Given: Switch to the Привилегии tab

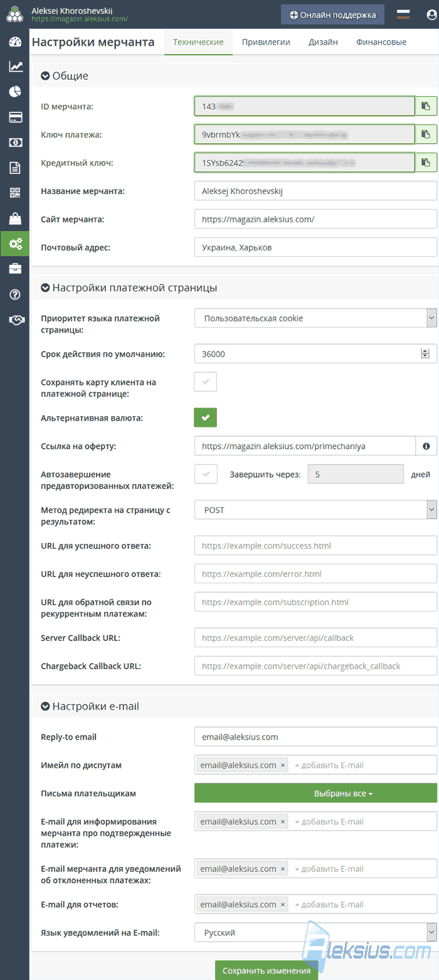Looking at the screenshot, I should (x=266, y=42).
